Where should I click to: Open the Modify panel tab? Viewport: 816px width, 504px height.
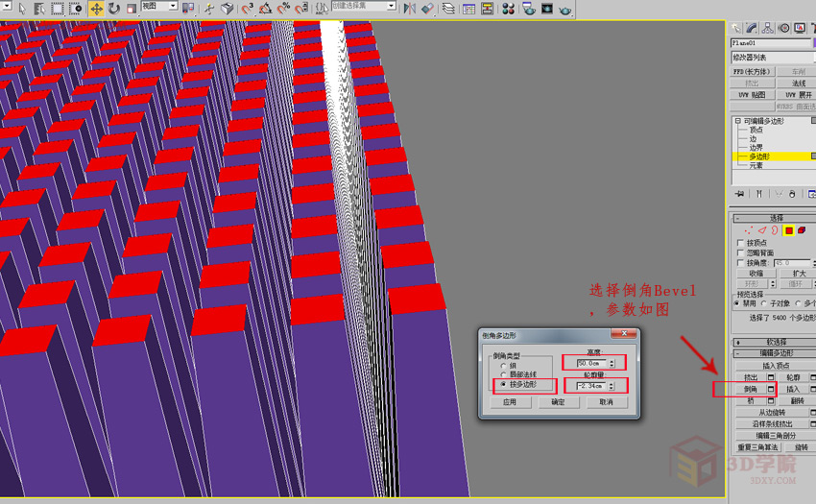pyautogui.click(x=753, y=28)
